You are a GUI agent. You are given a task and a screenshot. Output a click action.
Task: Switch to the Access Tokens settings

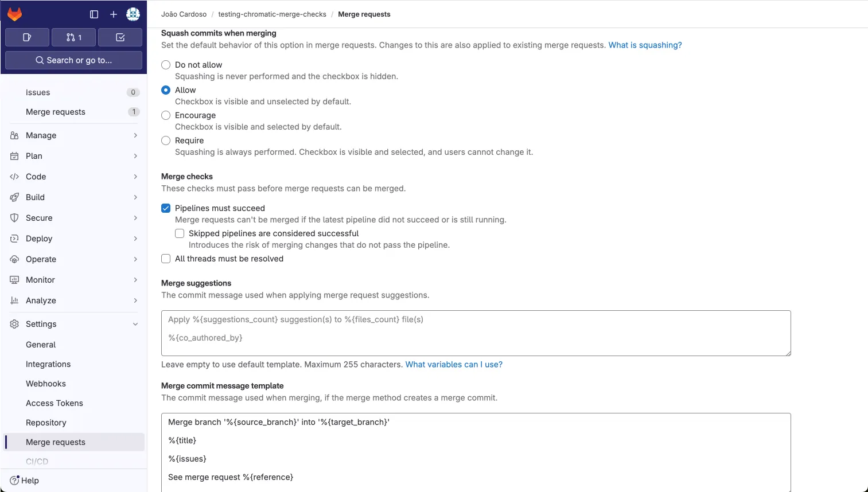tap(54, 403)
